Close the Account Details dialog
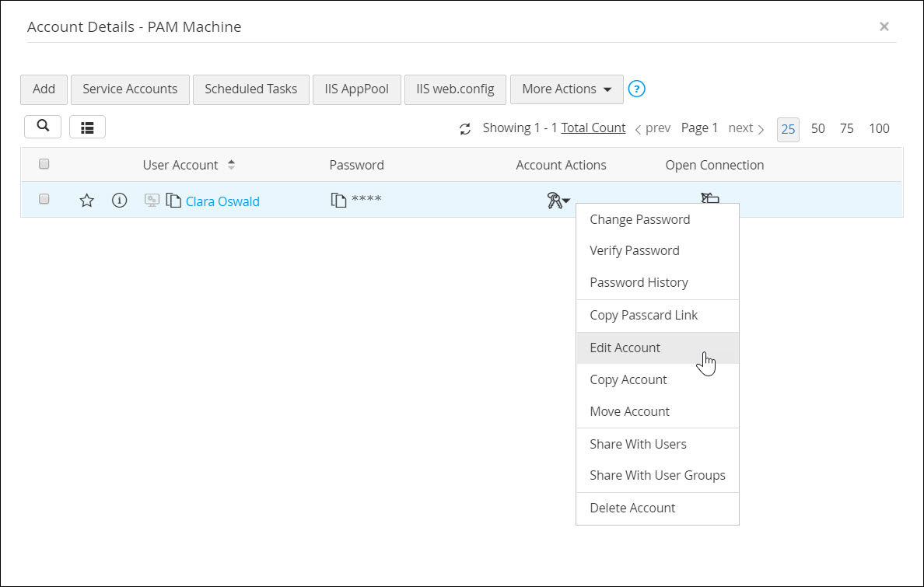 tap(884, 26)
